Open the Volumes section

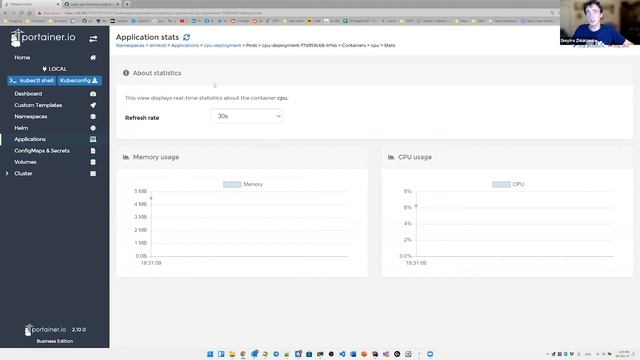point(25,162)
